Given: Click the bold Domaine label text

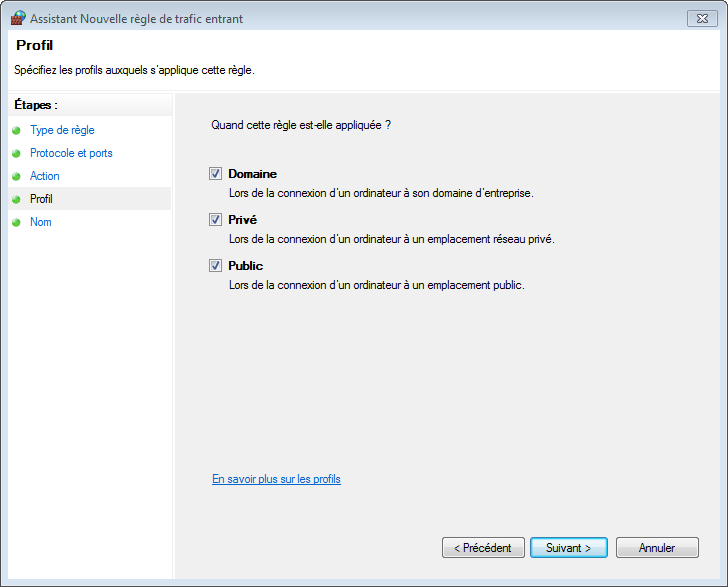Looking at the screenshot, I should coord(252,173).
